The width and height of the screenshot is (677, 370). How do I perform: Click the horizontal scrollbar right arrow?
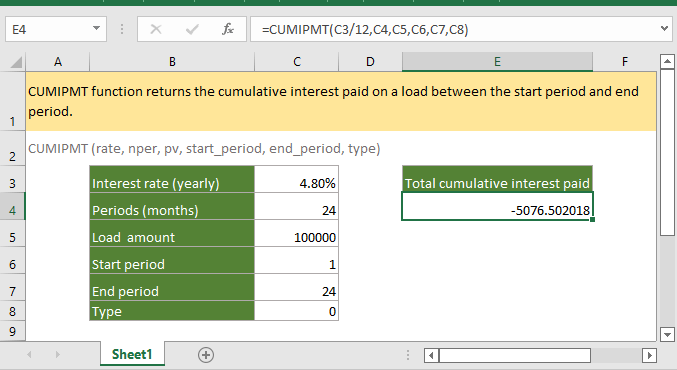pos(649,355)
